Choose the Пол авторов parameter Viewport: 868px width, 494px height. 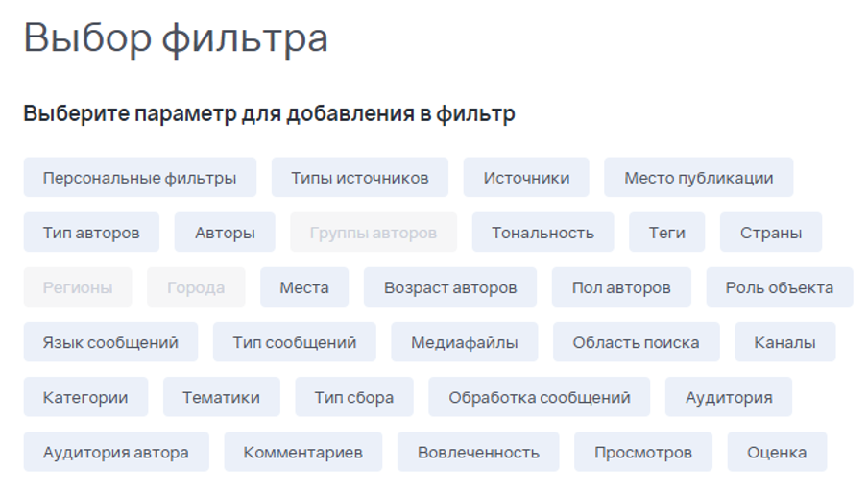(x=621, y=287)
